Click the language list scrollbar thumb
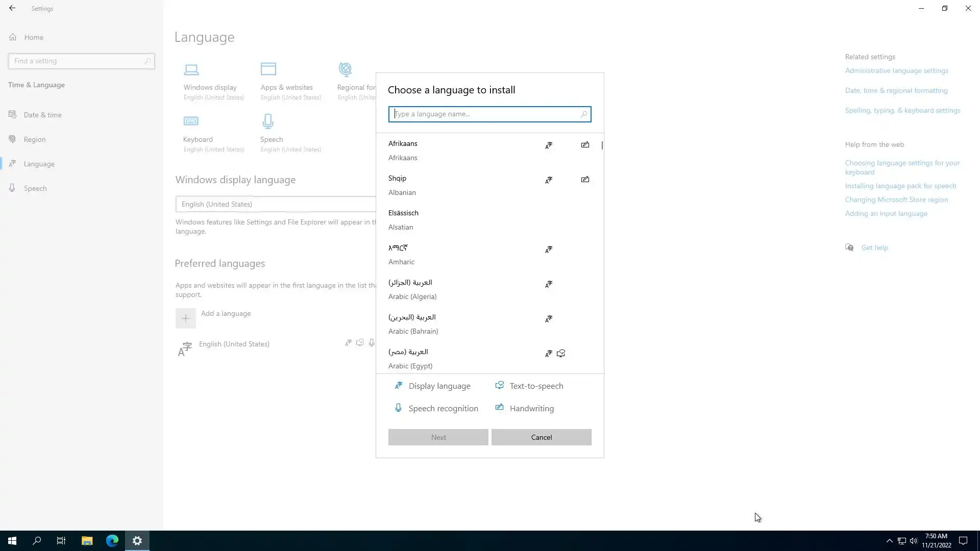980x551 pixels. 602,145
